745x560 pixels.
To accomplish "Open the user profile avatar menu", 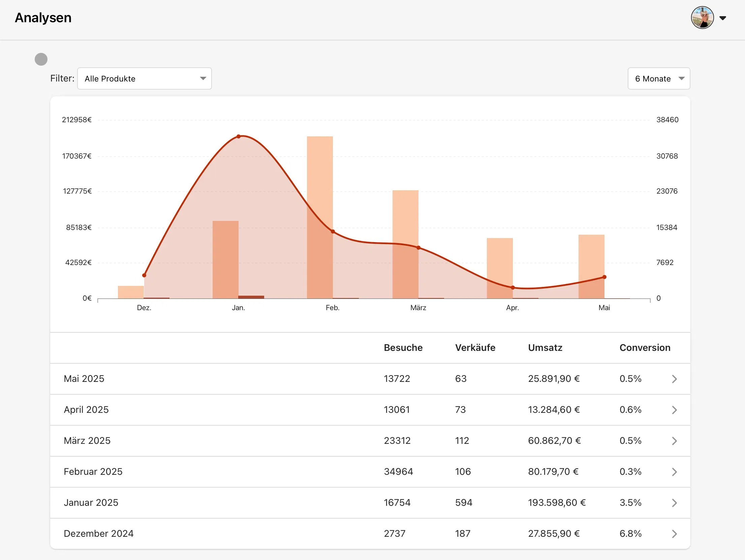I will pos(702,18).
